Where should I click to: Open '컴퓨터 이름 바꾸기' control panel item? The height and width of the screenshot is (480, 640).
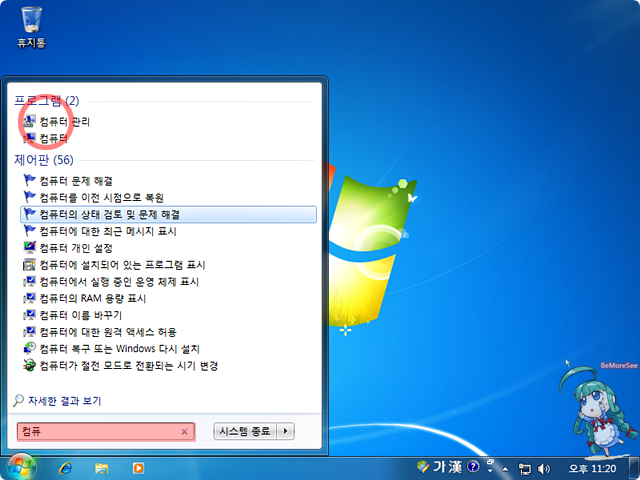pyautogui.click(x=81, y=315)
